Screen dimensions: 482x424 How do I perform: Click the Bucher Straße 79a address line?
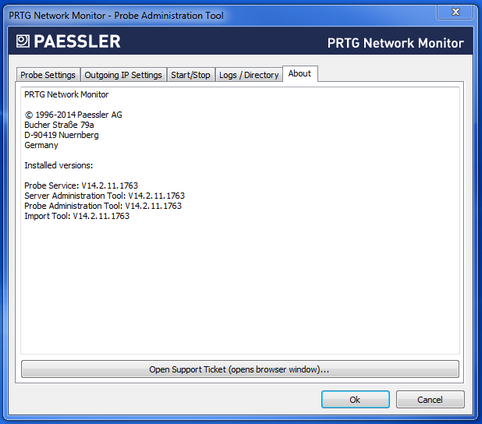[59, 125]
